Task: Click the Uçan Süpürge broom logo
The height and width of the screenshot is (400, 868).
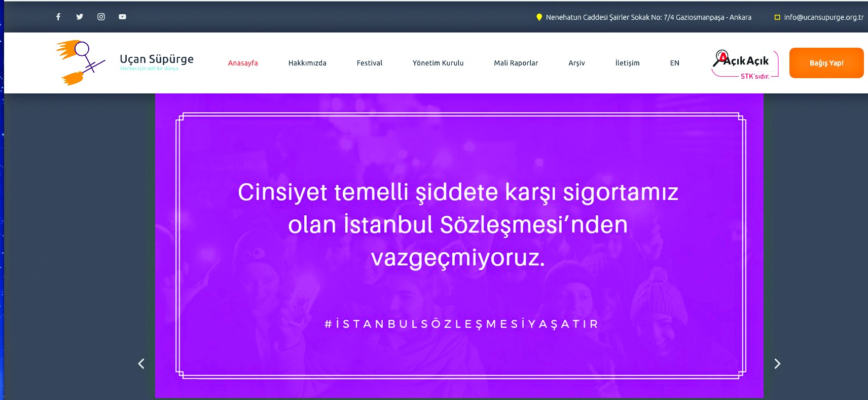Action: point(80,63)
